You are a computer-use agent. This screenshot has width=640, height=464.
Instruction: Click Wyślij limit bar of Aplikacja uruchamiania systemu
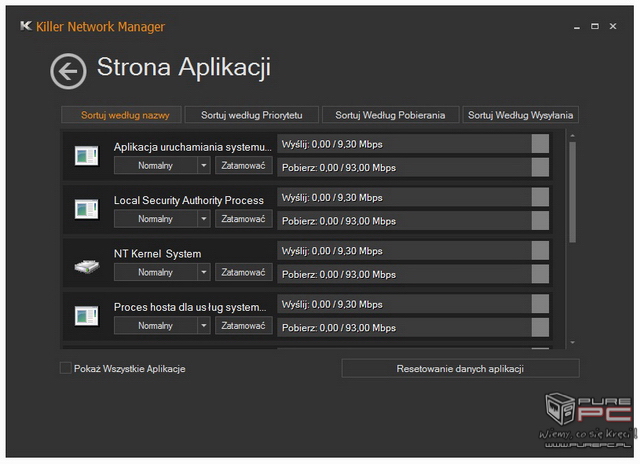[x=413, y=144]
